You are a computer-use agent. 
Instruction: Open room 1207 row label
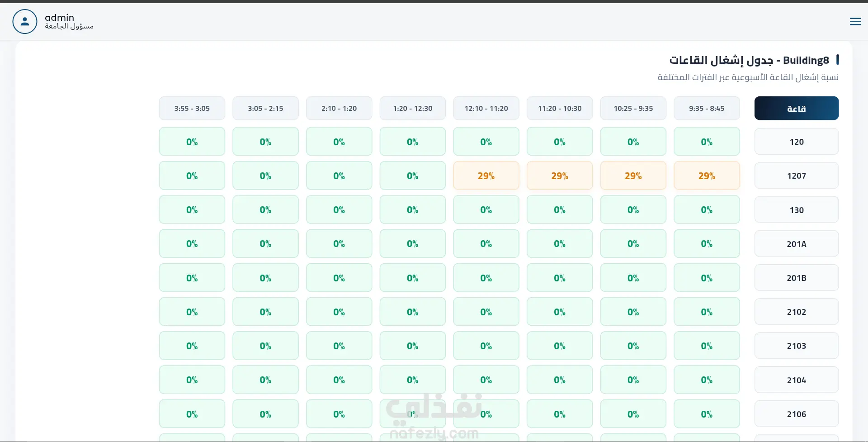tap(797, 176)
